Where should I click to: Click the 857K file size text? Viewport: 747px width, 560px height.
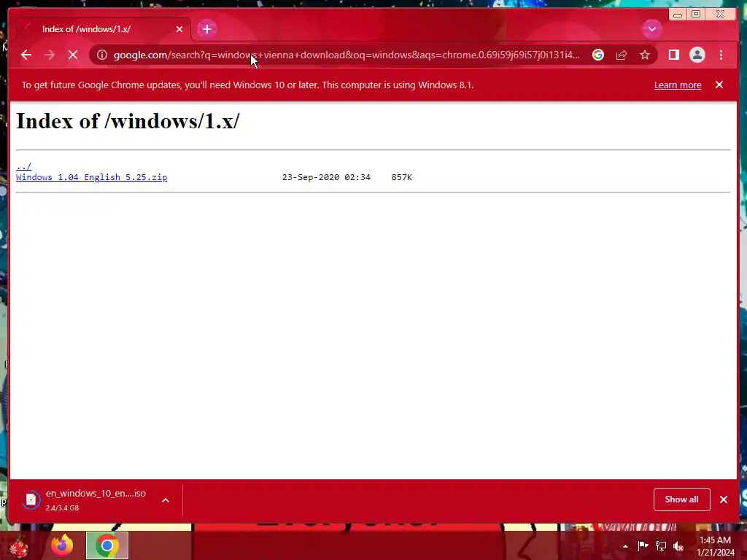tap(402, 177)
